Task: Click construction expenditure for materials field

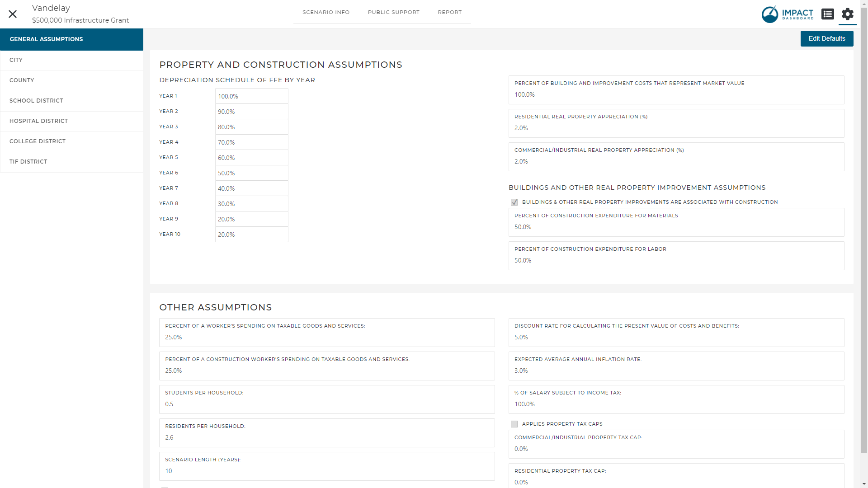Action: pos(676,222)
